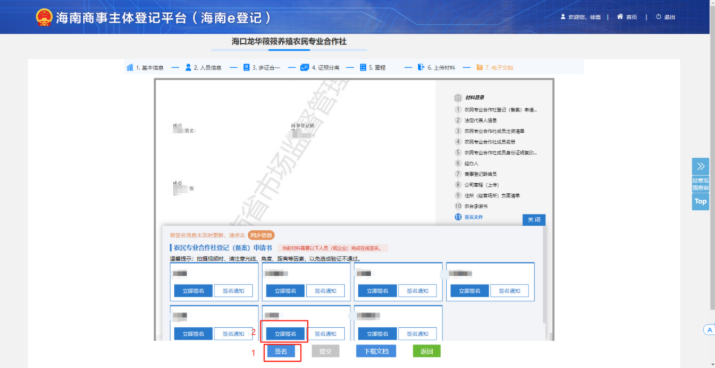Click 立即签名 in third card of top row

(x=377, y=291)
